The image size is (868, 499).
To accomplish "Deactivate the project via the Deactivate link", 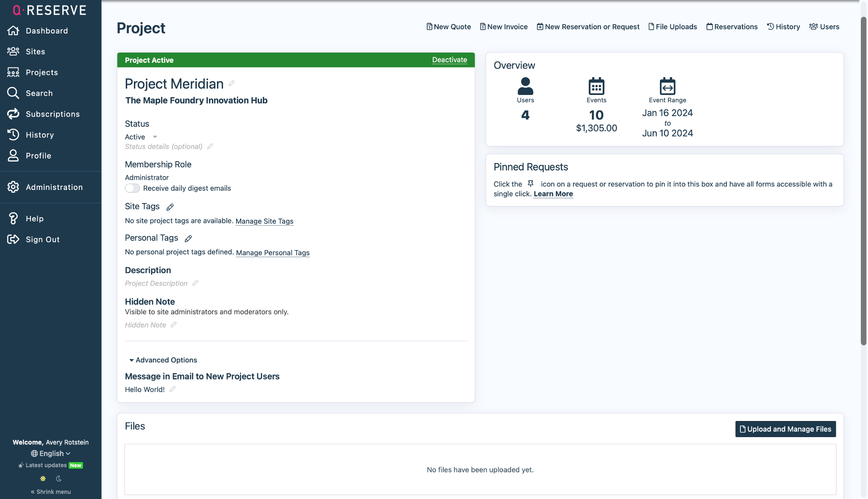I will (449, 60).
